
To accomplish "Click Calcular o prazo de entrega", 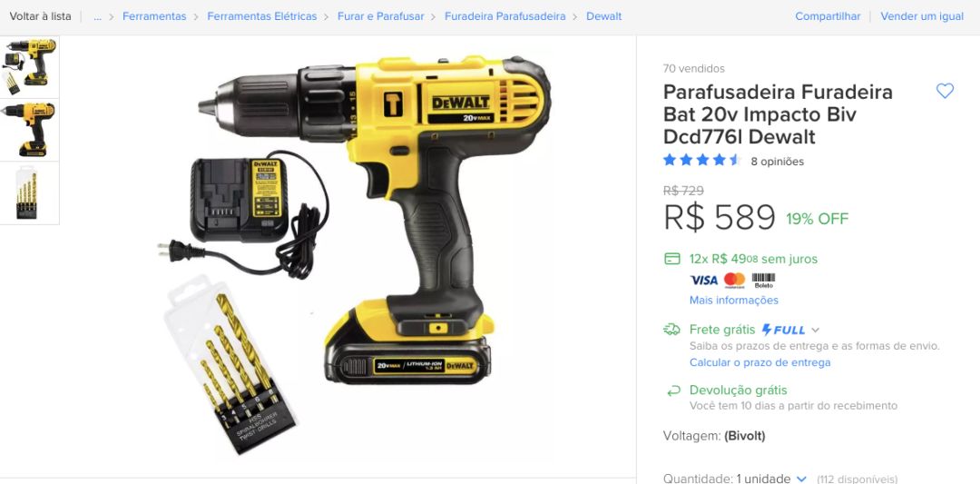I will [760, 362].
